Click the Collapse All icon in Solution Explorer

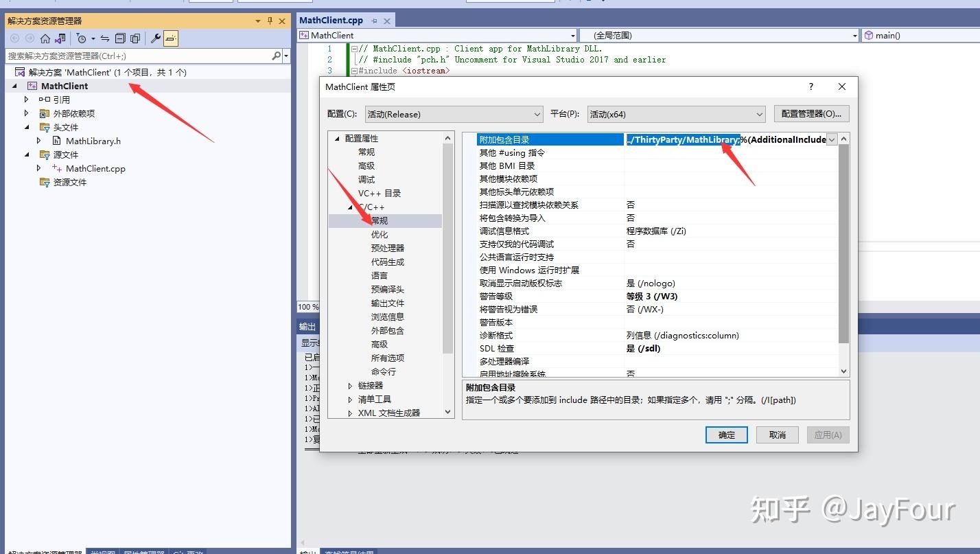pyautogui.click(x=120, y=39)
